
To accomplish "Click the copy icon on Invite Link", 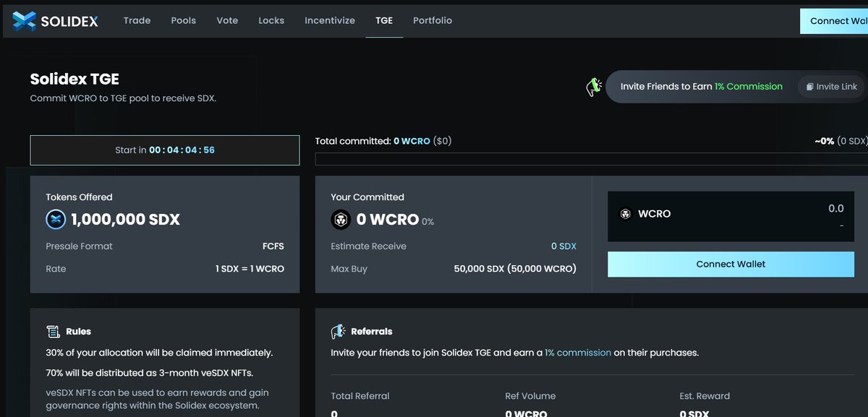I will (810, 87).
